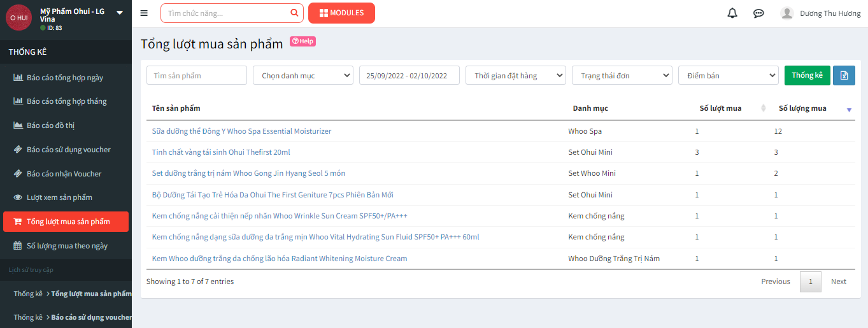
Task: Click the MODULES button
Action: tap(341, 13)
